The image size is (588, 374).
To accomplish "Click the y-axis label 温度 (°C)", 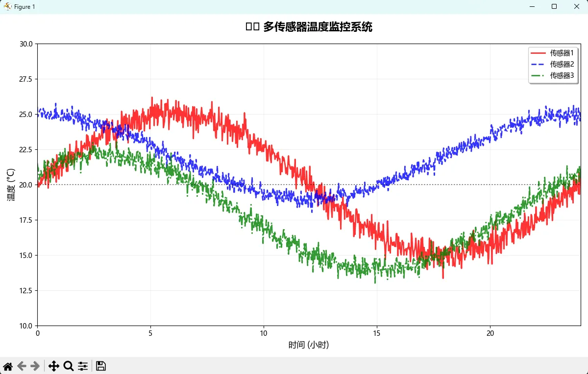I will 11,185.
